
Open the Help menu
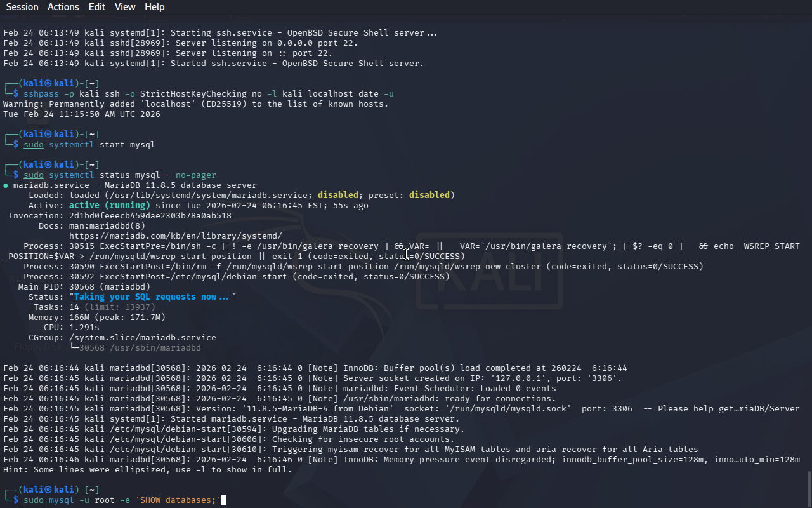tap(154, 7)
